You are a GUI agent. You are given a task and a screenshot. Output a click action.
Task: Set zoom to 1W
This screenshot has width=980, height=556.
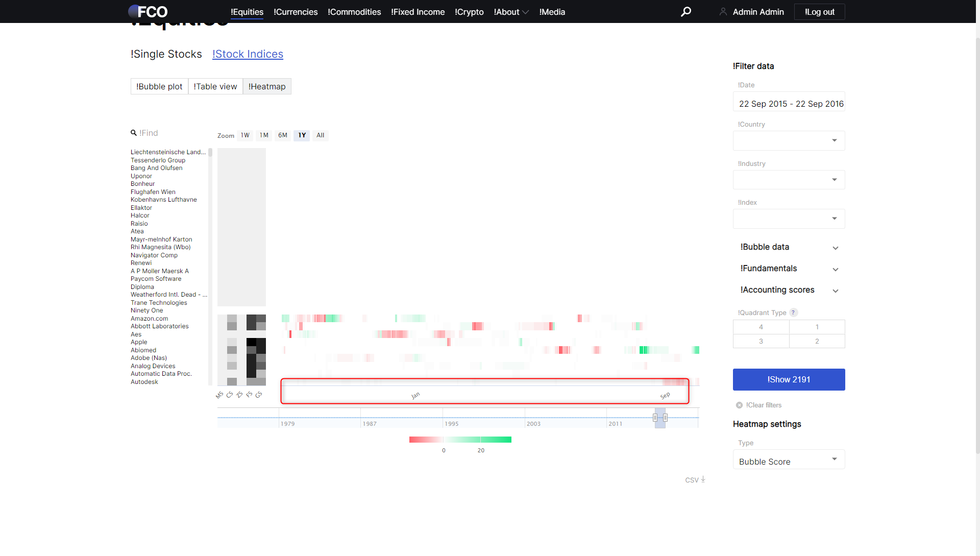coord(245,135)
